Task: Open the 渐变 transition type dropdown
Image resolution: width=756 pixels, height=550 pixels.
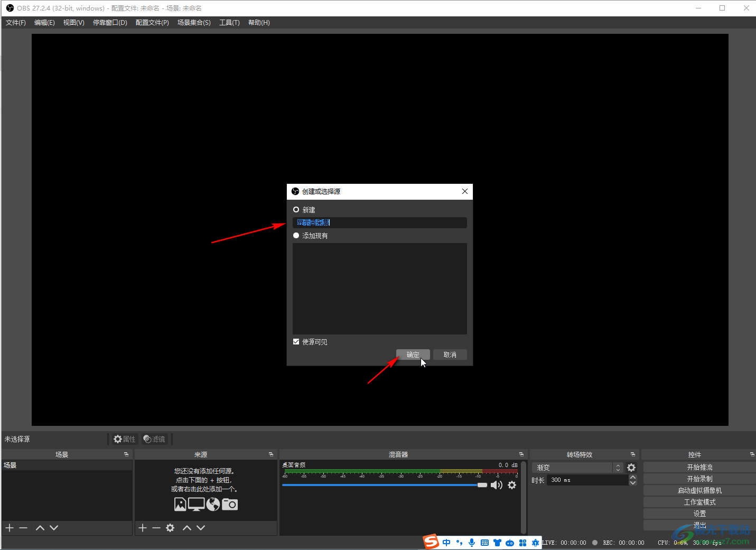Action: (577, 468)
